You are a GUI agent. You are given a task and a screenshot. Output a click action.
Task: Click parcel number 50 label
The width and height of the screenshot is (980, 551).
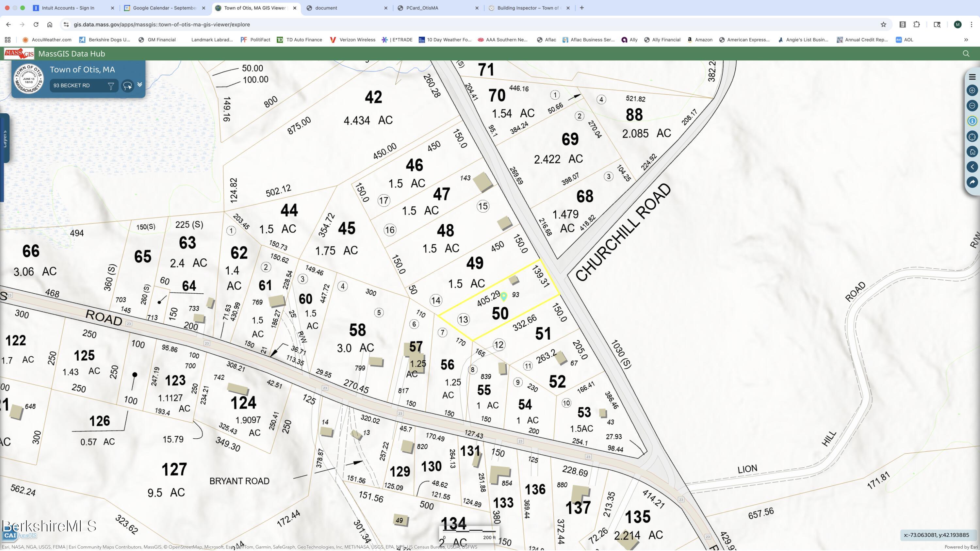(500, 313)
